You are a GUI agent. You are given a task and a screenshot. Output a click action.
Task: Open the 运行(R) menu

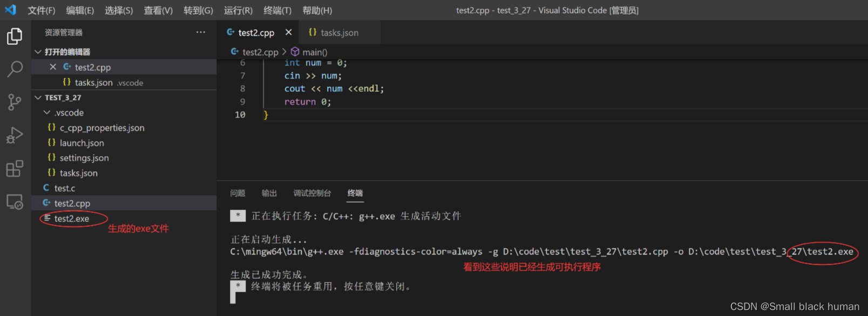tap(238, 10)
